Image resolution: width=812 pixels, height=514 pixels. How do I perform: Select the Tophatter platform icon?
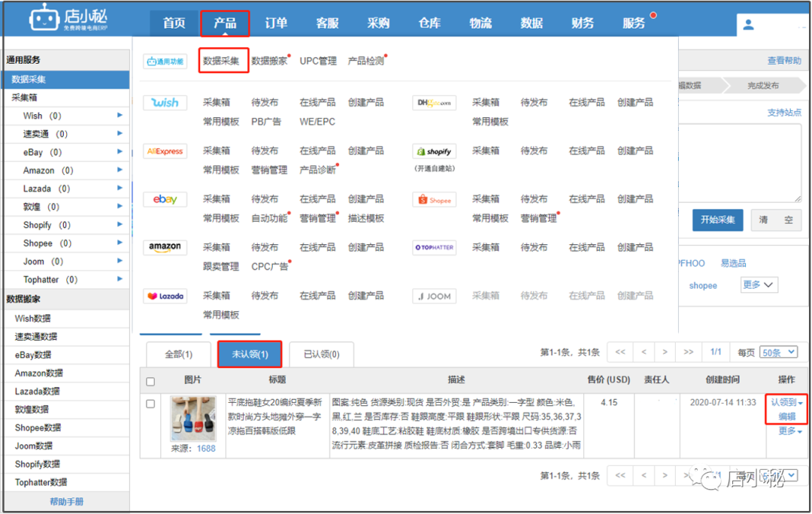[x=434, y=247]
